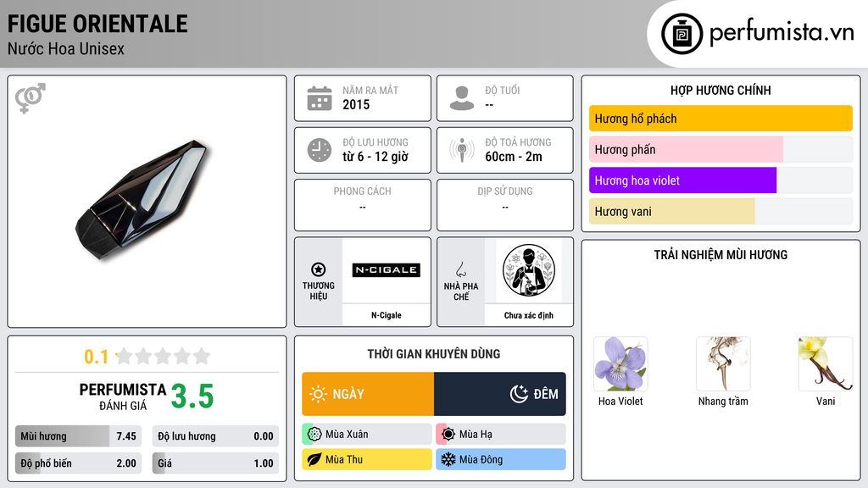Click the FIGUE ORIENTALE title
Screen dimensions: 868x488
coord(97,24)
